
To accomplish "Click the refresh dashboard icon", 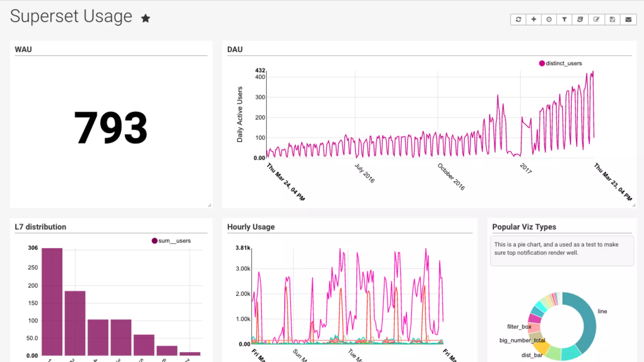I will tap(518, 19).
